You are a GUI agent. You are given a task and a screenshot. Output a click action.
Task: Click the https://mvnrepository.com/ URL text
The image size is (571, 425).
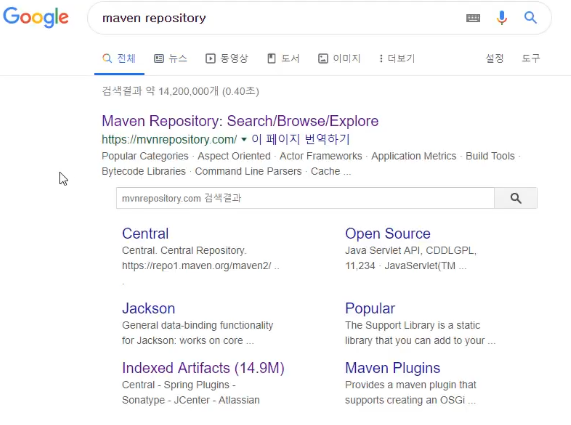[169, 139]
